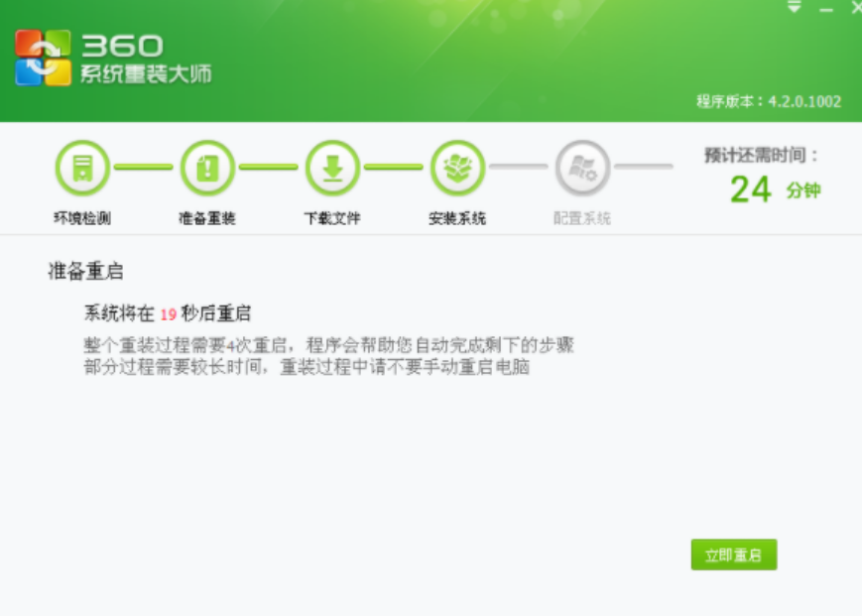This screenshot has height=616, width=862.
Task: Click the 360 colorful logo icon
Action: (43, 58)
